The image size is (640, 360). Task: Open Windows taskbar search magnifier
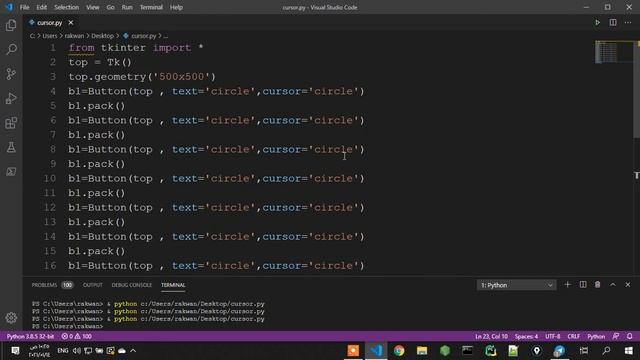pos(607,351)
